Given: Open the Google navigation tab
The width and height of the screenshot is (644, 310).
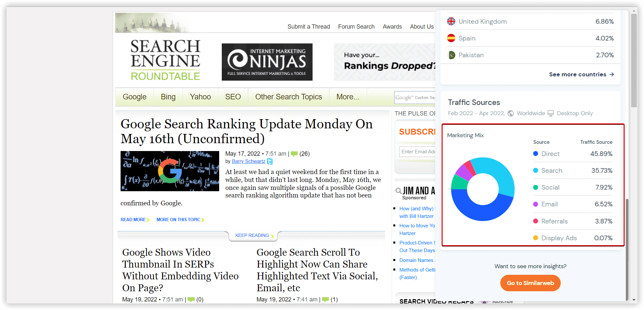Looking at the screenshot, I should click(134, 97).
